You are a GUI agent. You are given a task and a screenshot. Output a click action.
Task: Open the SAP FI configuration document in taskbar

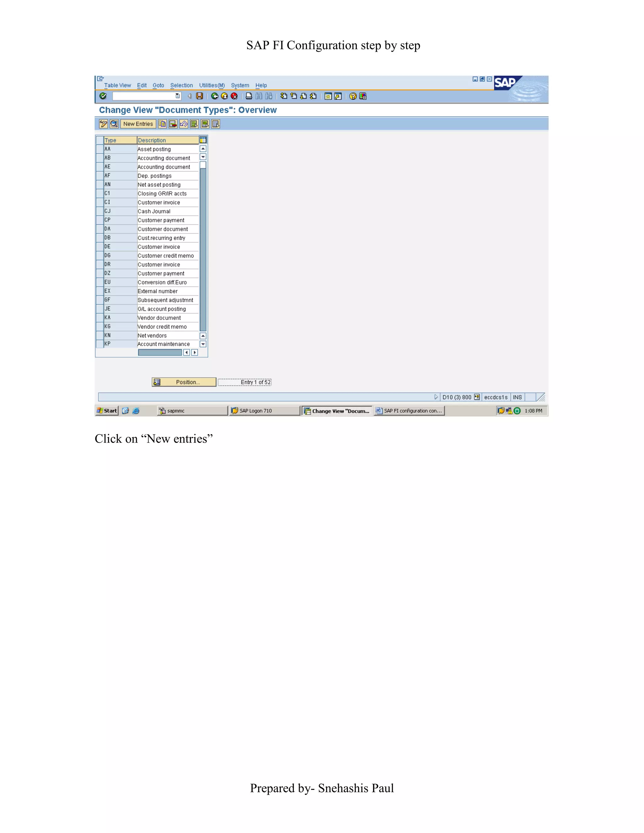tap(409, 411)
